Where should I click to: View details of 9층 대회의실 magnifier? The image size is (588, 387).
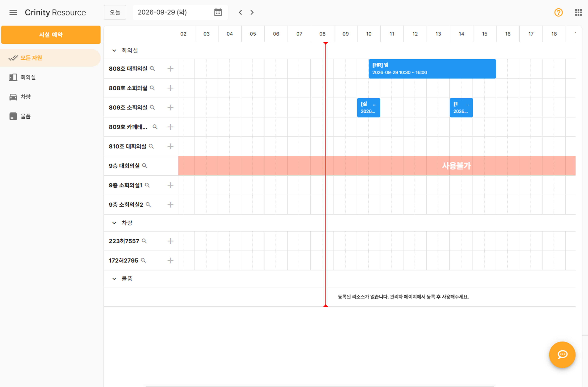[144, 166]
